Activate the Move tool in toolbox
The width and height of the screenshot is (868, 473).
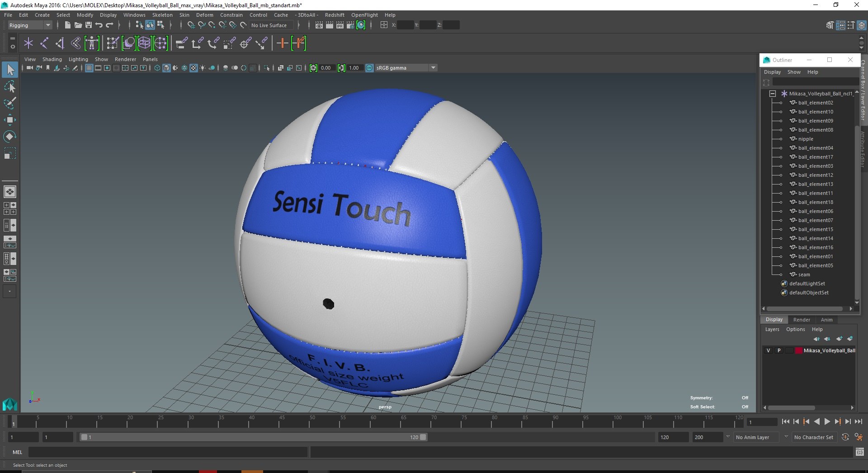point(10,120)
